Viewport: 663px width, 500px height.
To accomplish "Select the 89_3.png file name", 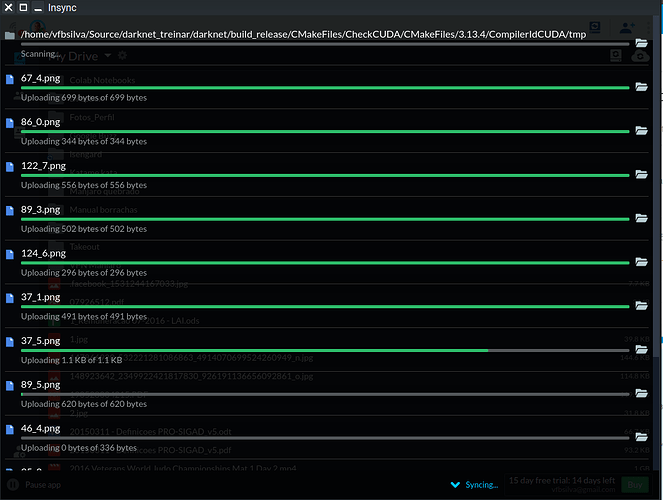I will click(41, 210).
